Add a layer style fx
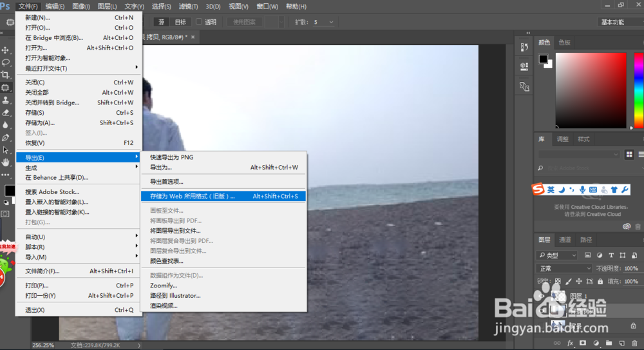The image size is (644, 350). coord(570,343)
